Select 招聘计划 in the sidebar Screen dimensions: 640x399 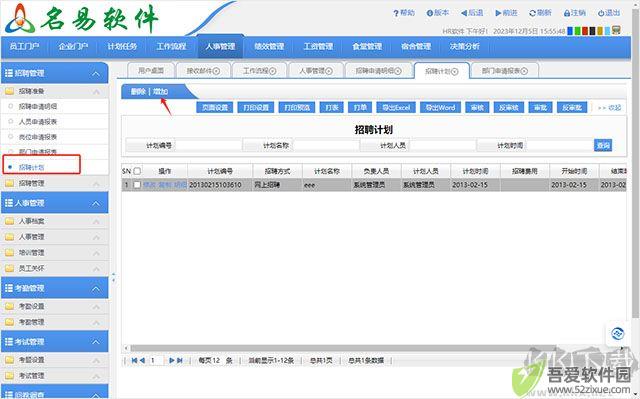pyautogui.click(x=31, y=167)
